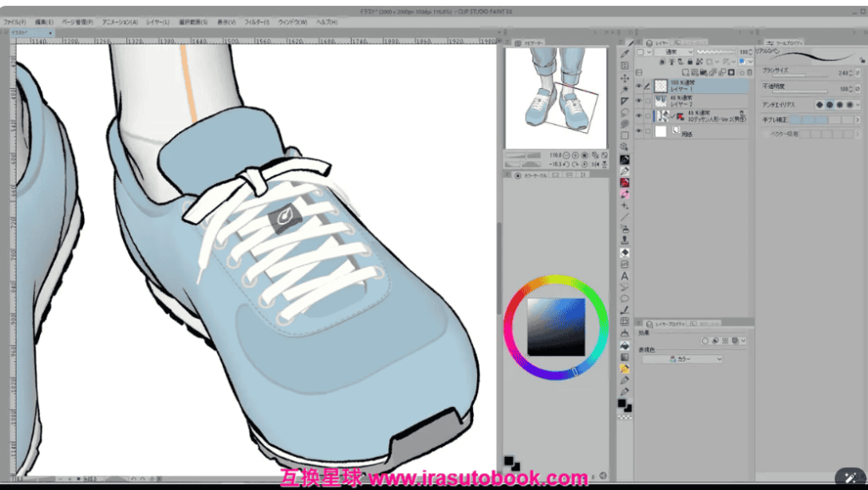The width and height of the screenshot is (868, 490).
Task: Toggle visibility of レイヤー 2
Action: [x=639, y=101]
